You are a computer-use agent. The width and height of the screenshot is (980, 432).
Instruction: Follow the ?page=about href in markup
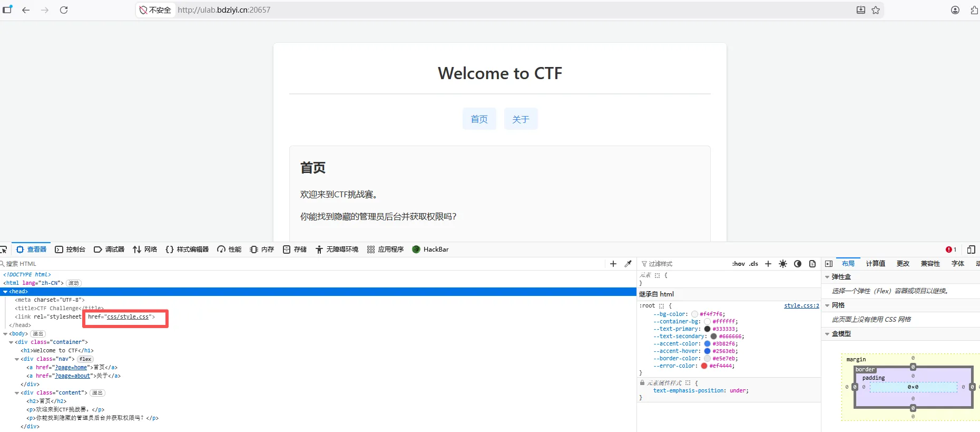pyautogui.click(x=72, y=376)
